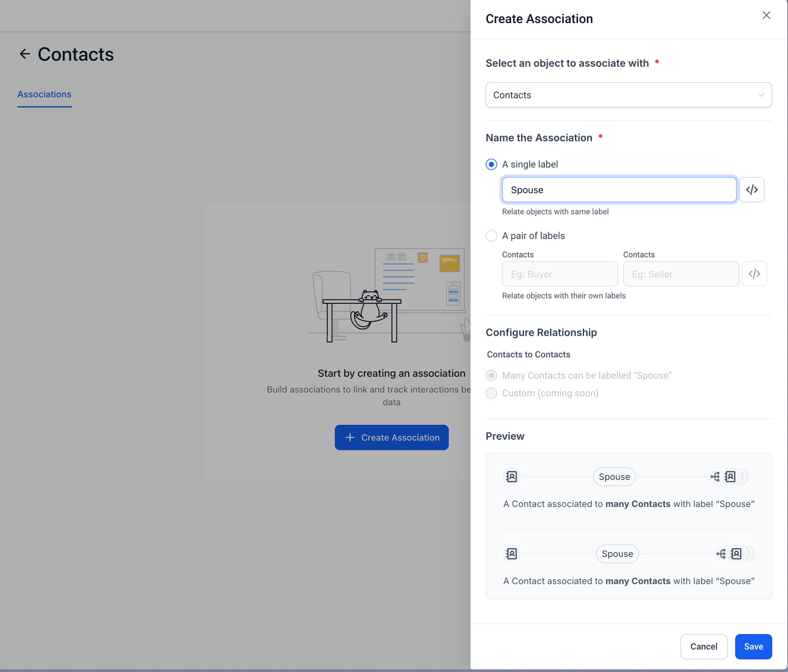788x672 pixels.
Task: Choose the "A pair of labels" radio option
Action: (492, 236)
